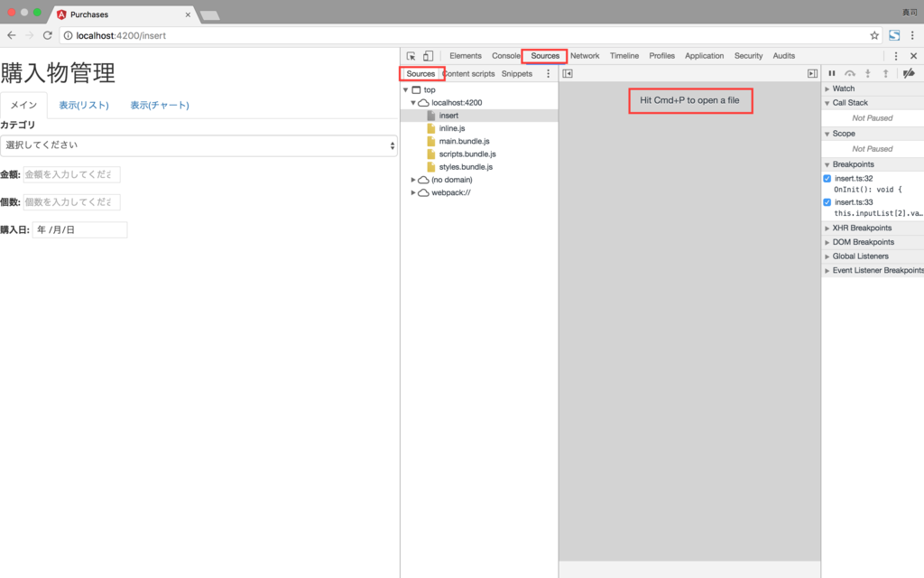
Task: Collapse the top tree node
Action: point(405,89)
